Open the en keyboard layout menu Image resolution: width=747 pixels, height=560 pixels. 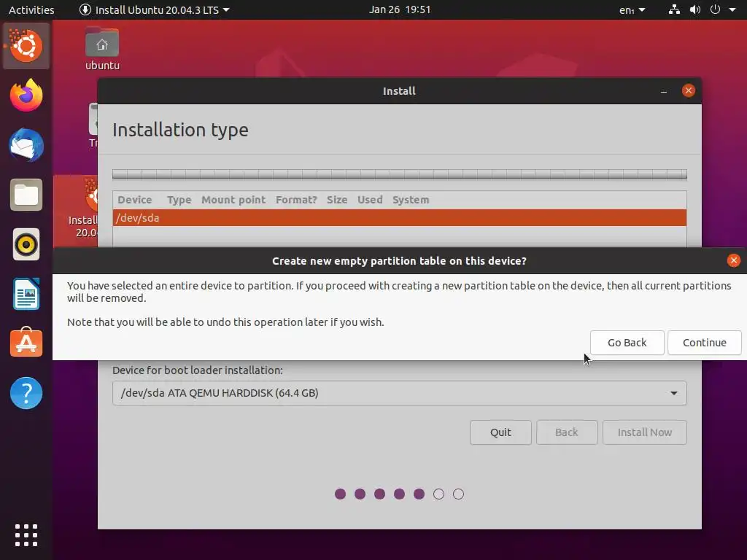pos(632,9)
